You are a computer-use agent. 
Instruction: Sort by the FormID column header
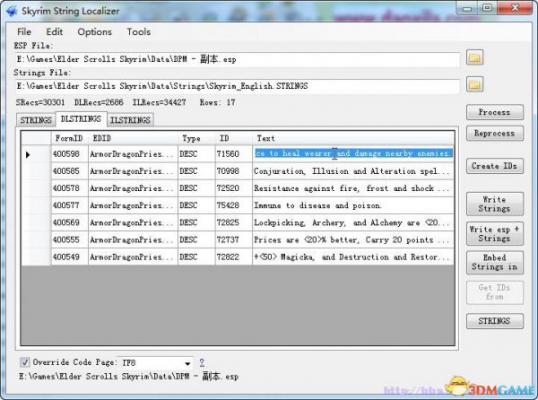click(x=69, y=138)
